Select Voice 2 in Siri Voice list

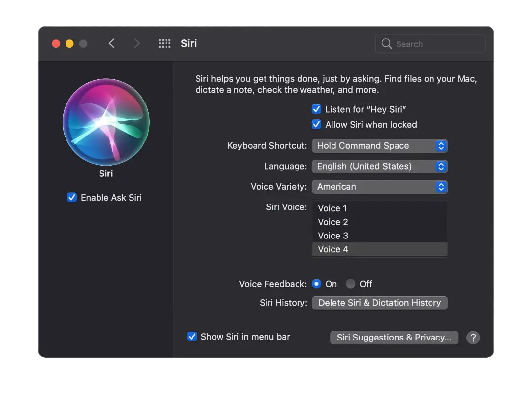380,222
